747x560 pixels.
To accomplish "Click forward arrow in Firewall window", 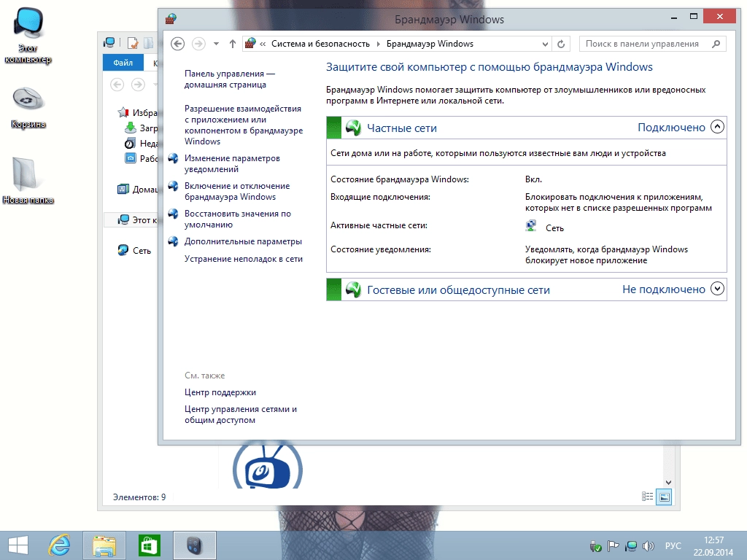I will [x=198, y=44].
